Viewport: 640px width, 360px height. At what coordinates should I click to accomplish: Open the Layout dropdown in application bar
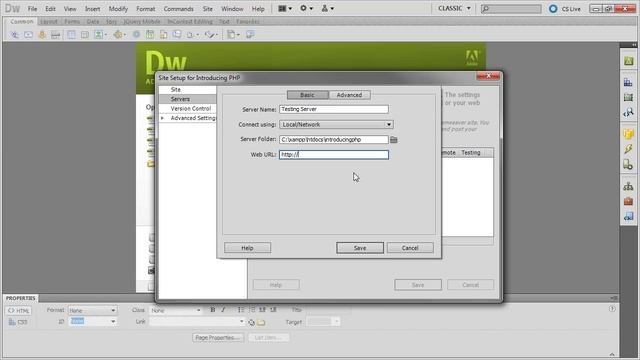[285, 8]
